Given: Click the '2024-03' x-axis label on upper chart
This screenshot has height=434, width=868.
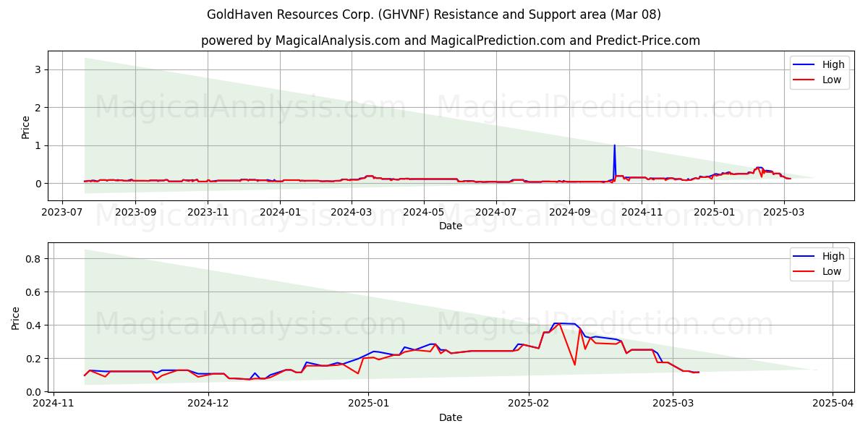Looking at the screenshot, I should [x=352, y=212].
